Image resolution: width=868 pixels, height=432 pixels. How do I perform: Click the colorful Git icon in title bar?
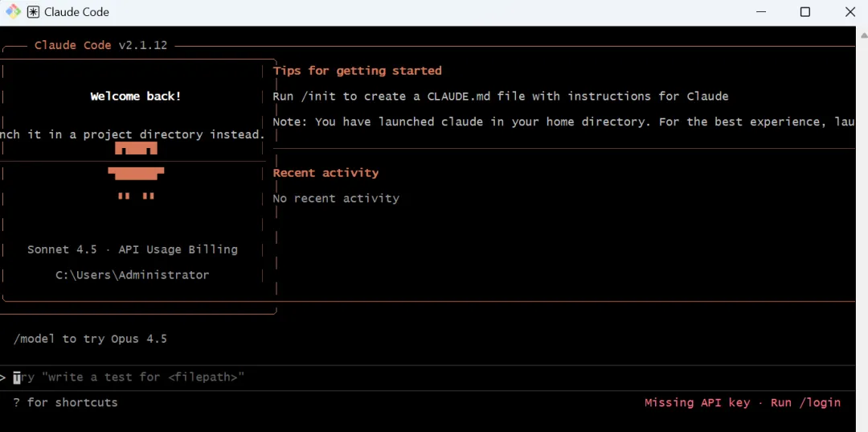pyautogui.click(x=14, y=11)
